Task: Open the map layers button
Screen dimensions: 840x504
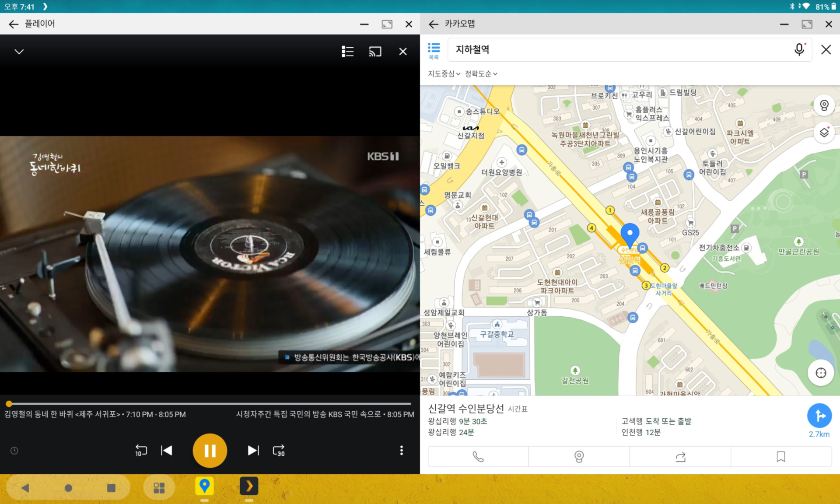Action: (x=824, y=133)
